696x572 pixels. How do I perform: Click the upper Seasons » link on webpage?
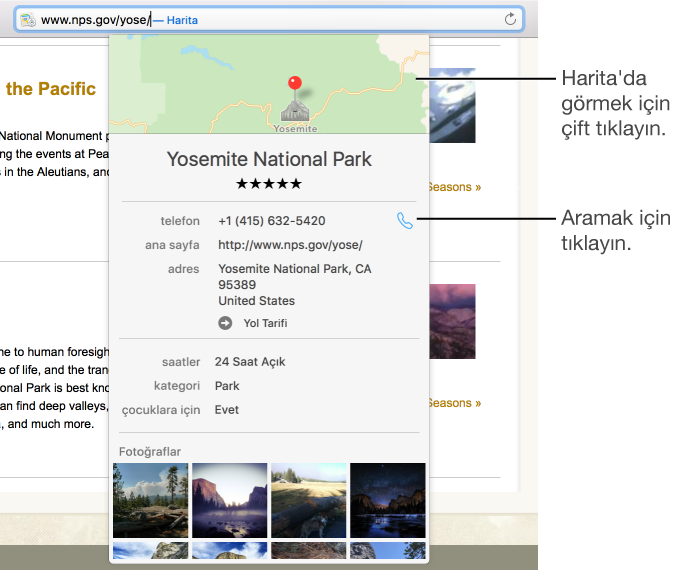pyautogui.click(x=455, y=187)
